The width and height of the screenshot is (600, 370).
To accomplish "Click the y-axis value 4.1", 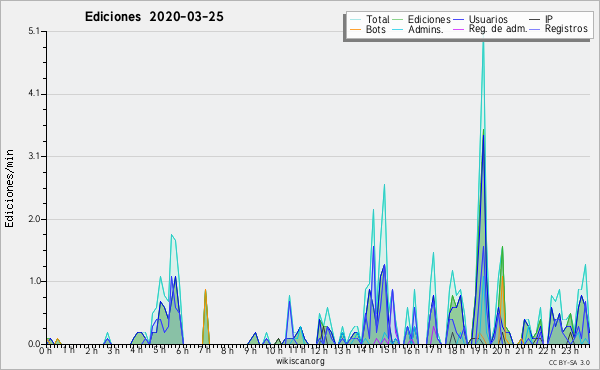I will tap(34, 93).
